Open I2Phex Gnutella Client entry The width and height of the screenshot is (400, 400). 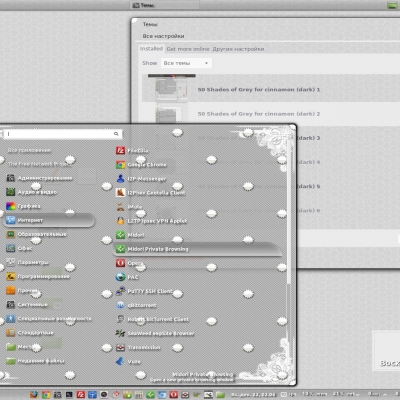click(150, 193)
